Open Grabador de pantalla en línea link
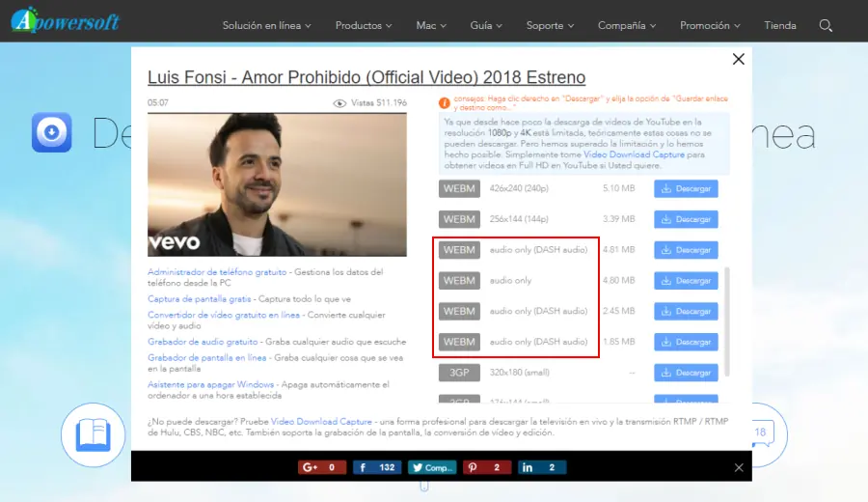This screenshot has height=502, width=868. tap(207, 358)
